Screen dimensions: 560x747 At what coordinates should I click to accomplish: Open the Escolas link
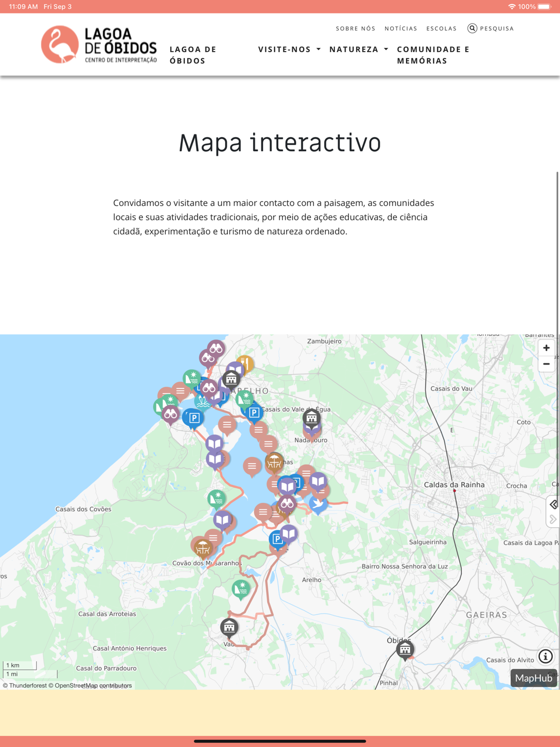click(441, 29)
